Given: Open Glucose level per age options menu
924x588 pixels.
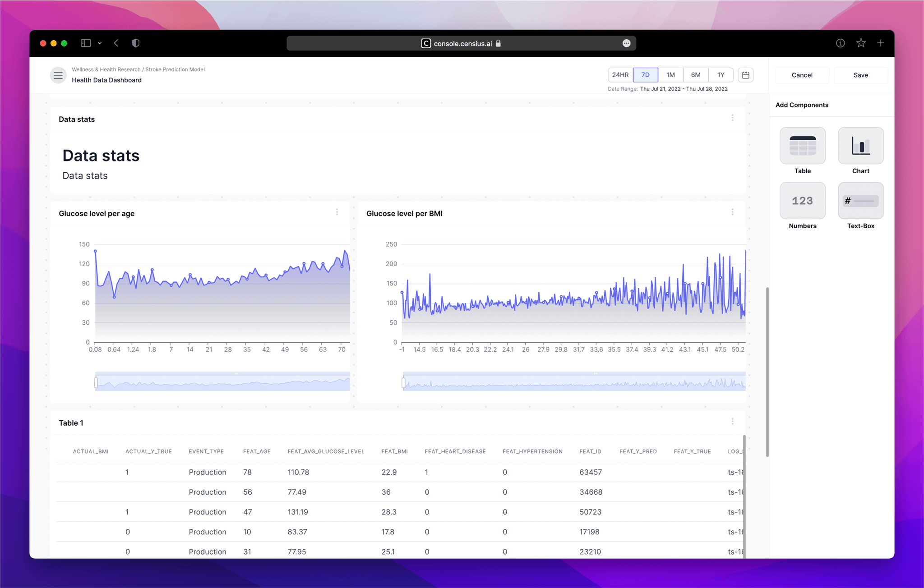Looking at the screenshot, I should 337,212.
